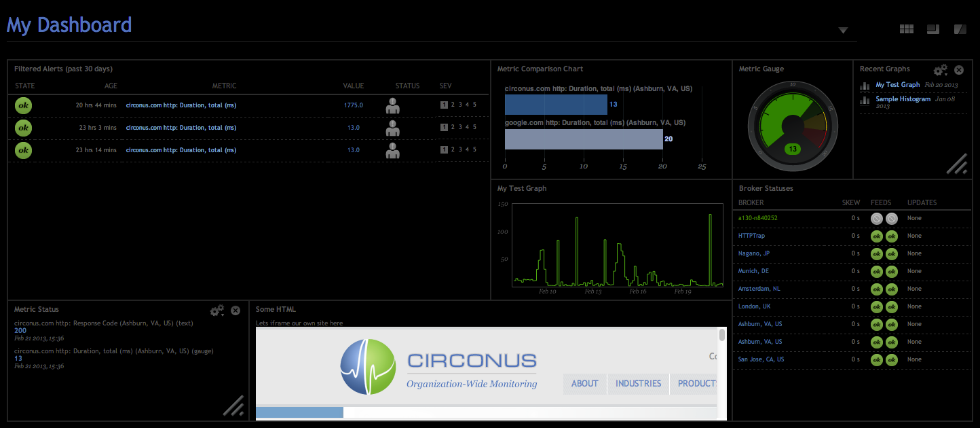
Task: Open the dashboard grid layout icon
Action: point(906,29)
